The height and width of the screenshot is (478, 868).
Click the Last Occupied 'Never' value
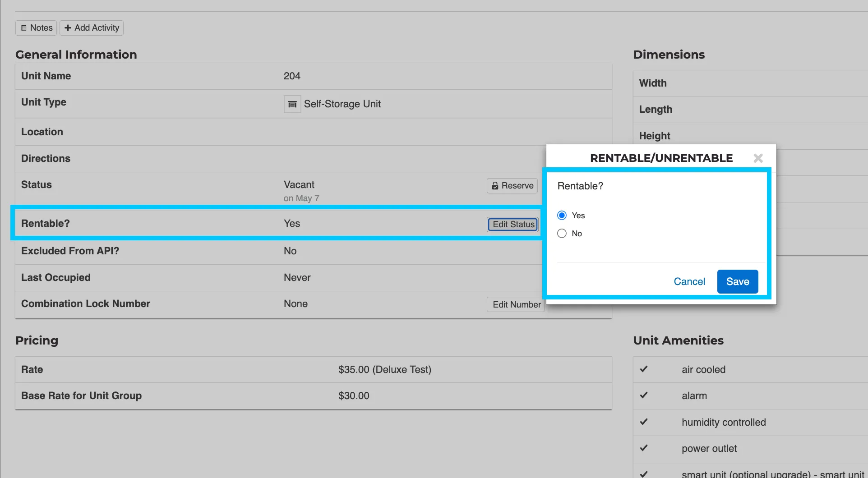click(x=297, y=278)
